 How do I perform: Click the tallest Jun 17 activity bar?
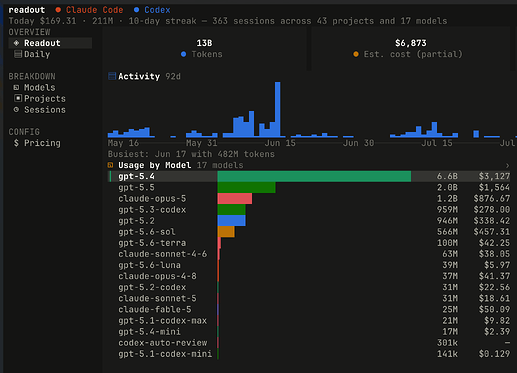(x=277, y=109)
